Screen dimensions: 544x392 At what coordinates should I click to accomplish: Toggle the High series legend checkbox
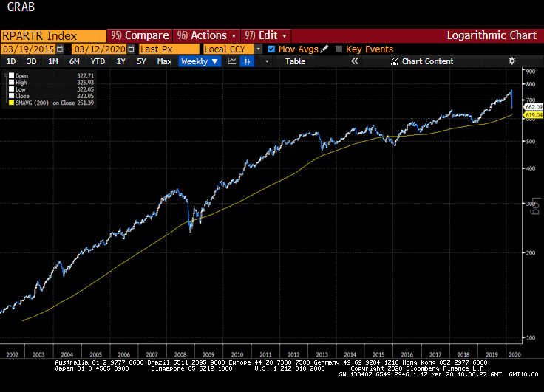click(x=11, y=83)
